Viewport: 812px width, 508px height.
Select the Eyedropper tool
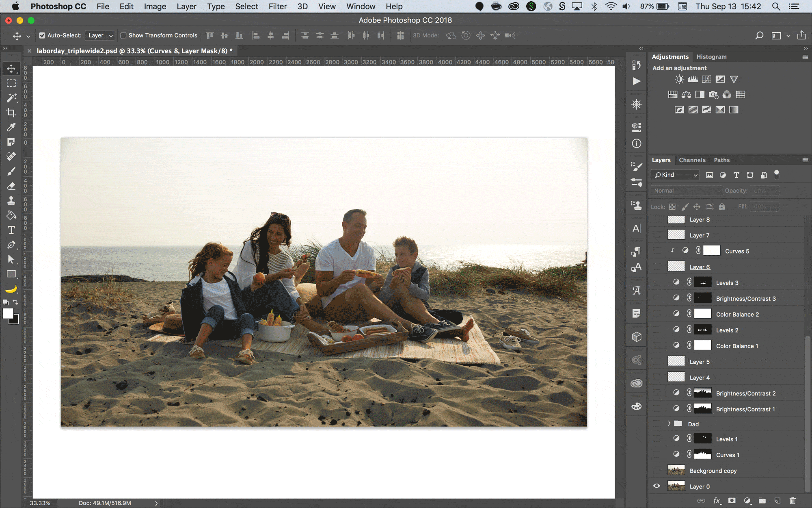(11, 127)
